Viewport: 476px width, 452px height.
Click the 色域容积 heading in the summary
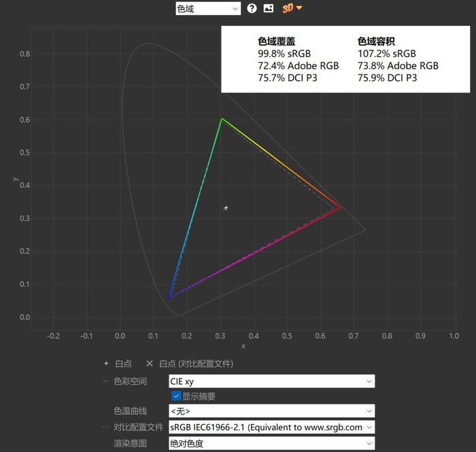click(376, 41)
